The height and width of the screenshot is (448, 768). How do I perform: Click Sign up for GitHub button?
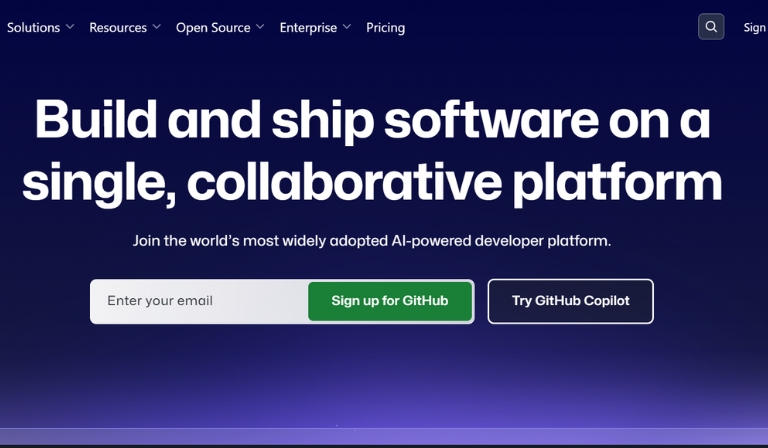[x=390, y=301]
